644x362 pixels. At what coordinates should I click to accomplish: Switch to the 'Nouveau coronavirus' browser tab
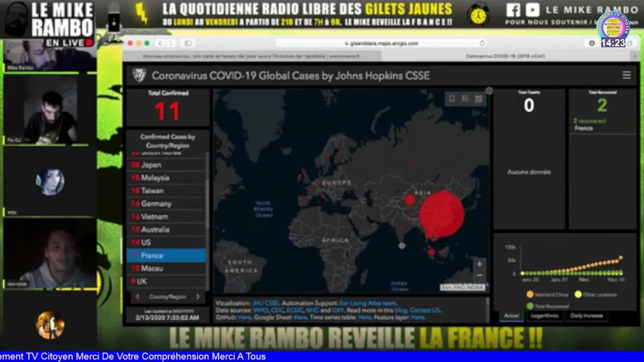pos(252,56)
